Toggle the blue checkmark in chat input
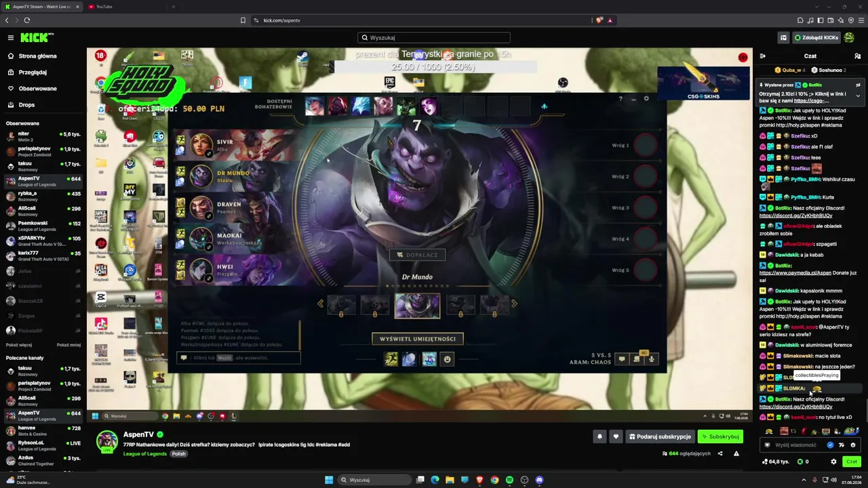The image size is (868, 488). click(x=830, y=445)
